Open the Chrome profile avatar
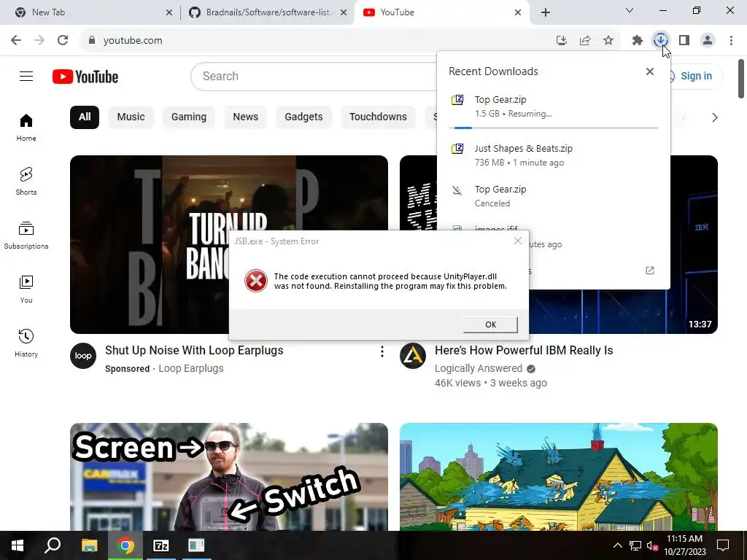Viewport: 747px width, 560px height. pyautogui.click(x=708, y=41)
